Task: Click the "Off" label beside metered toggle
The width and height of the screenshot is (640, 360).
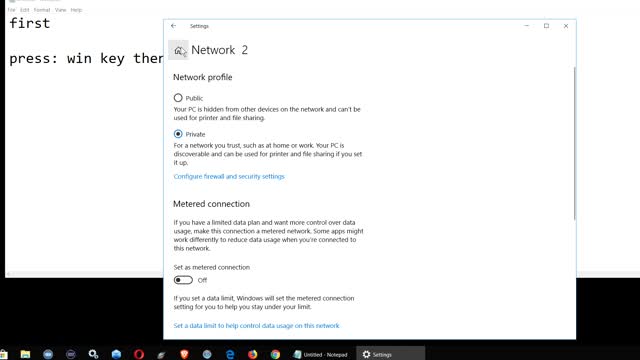Action: [202, 280]
